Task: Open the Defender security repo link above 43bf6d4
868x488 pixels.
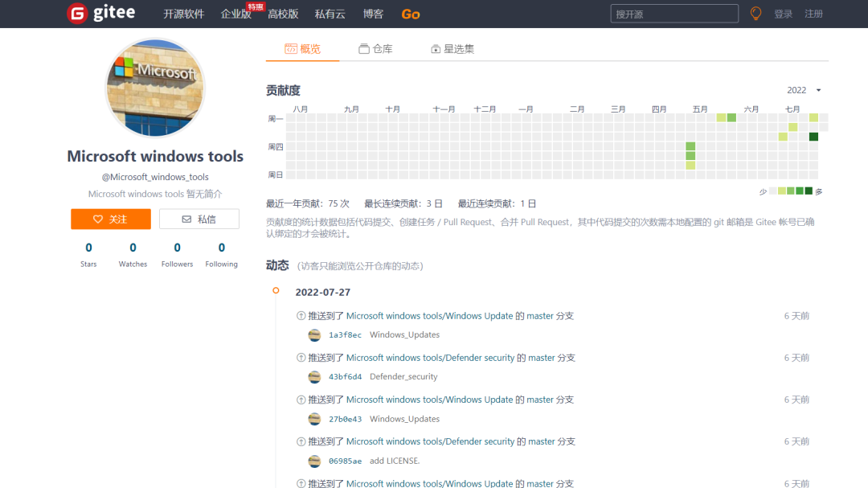Action: click(x=430, y=358)
